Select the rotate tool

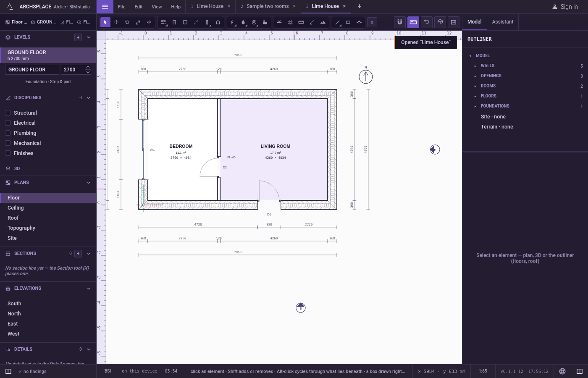[127, 22]
